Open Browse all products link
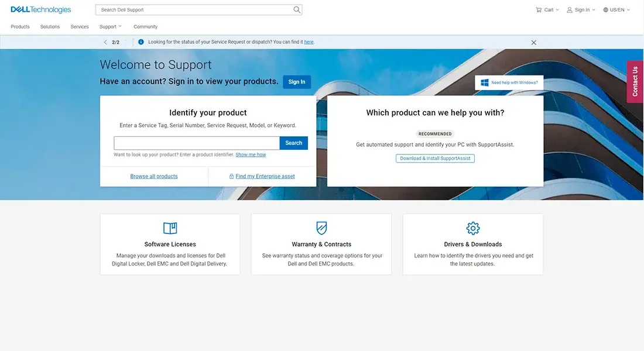This screenshot has height=351, width=644. click(x=154, y=176)
